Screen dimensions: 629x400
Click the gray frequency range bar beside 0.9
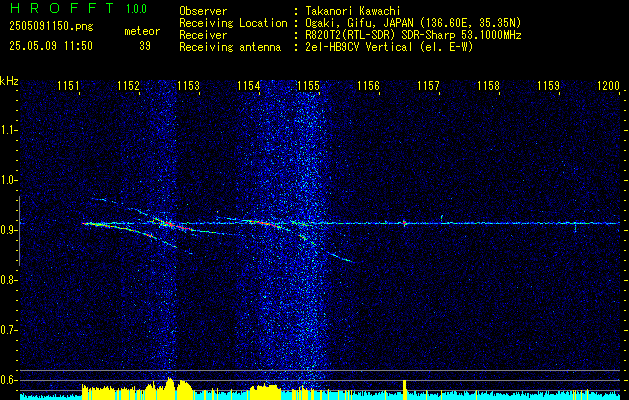[x=19, y=231]
